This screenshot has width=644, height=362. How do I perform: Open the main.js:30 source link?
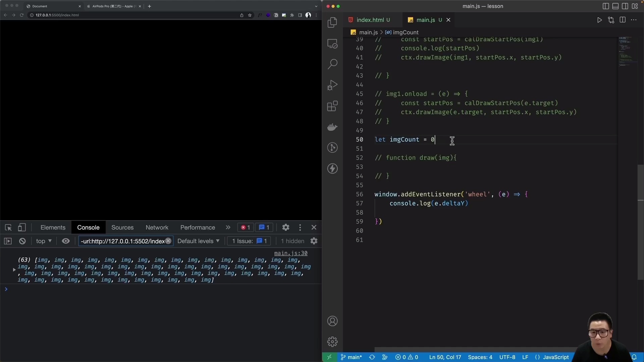290,253
